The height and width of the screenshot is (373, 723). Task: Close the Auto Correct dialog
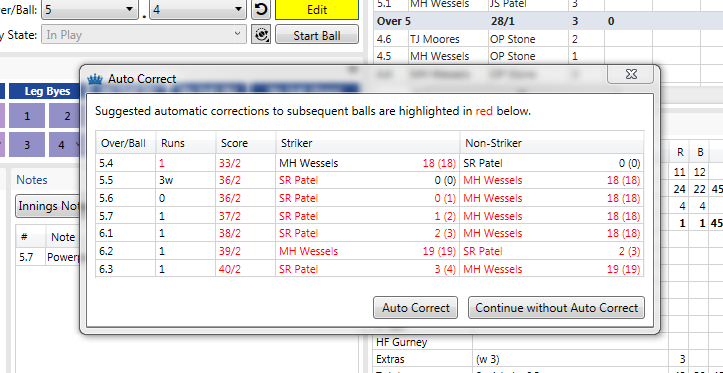point(630,74)
